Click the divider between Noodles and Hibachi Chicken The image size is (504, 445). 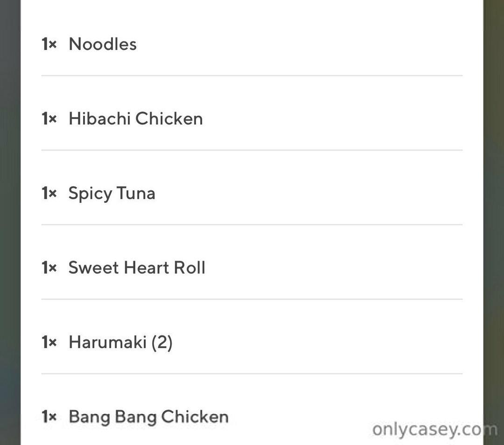tap(252, 76)
